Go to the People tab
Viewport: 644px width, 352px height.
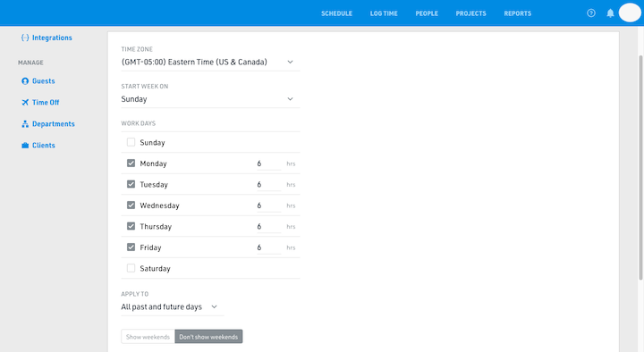click(427, 13)
